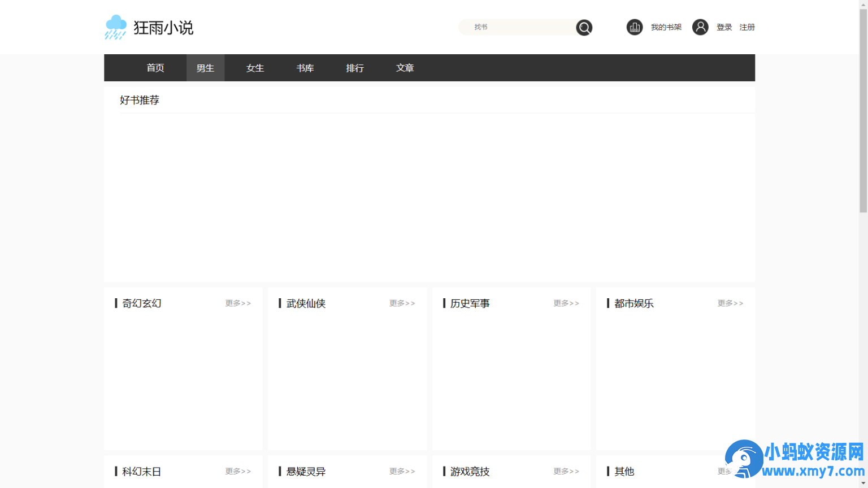Click the 都市娱乐 category title
868x488 pixels.
point(634,303)
